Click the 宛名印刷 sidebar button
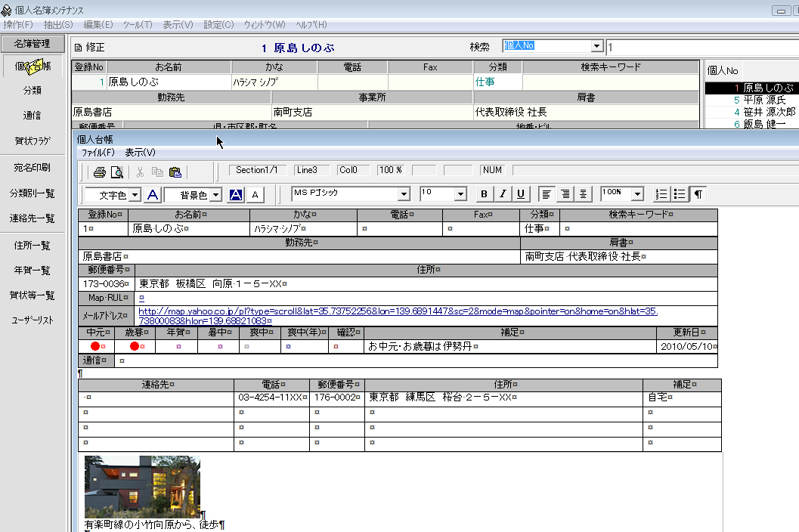 tap(32, 168)
